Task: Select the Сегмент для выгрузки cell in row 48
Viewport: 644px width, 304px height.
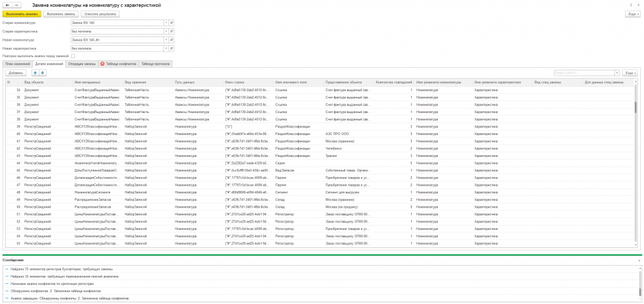Action: pyautogui.click(x=348, y=192)
